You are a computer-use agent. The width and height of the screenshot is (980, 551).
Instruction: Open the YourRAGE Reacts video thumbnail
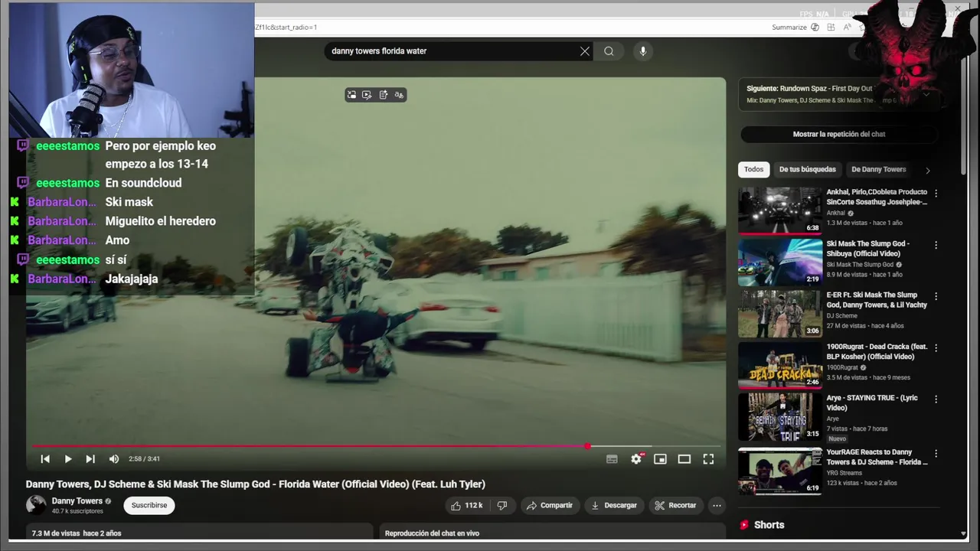coord(779,471)
